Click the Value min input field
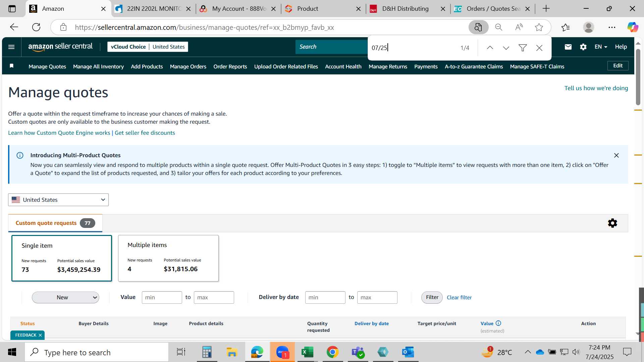644x362 pixels. (x=162, y=298)
